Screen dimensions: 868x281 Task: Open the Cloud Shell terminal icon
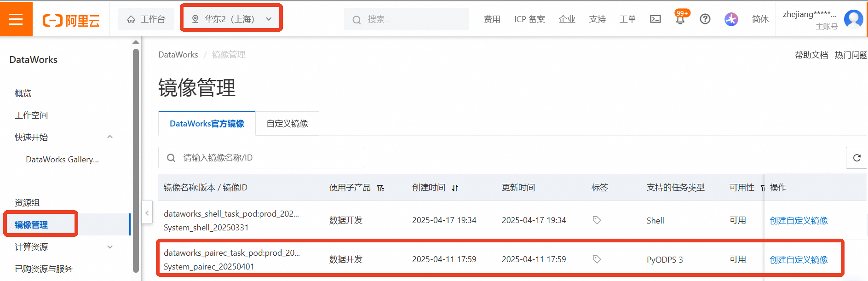point(655,19)
